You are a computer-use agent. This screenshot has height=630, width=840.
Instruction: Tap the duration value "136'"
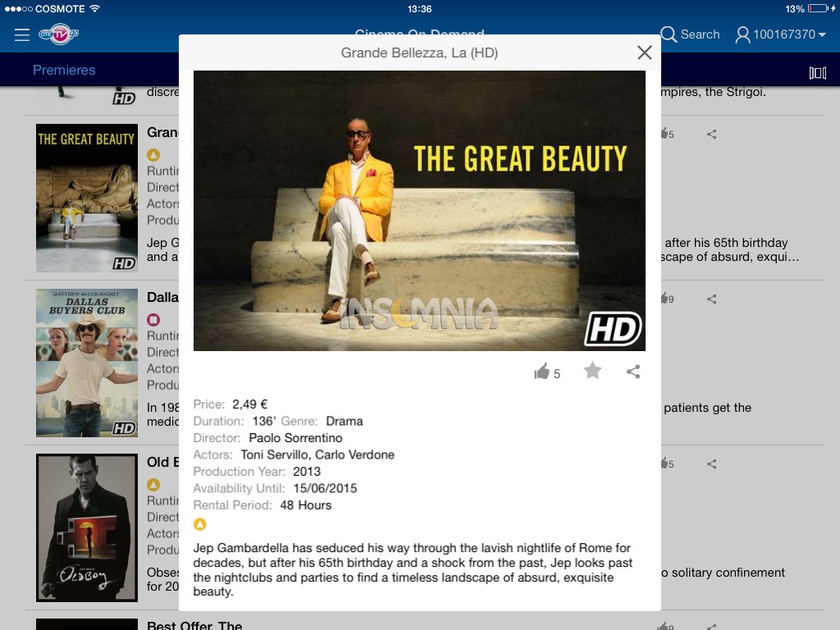coord(263,421)
